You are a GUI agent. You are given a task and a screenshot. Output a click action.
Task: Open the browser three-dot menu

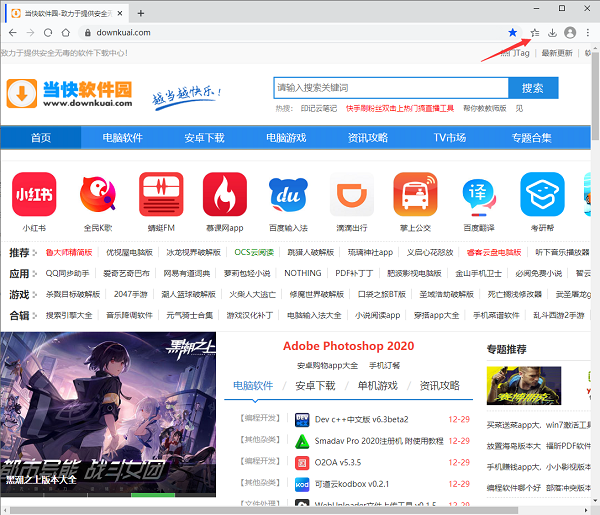587,33
